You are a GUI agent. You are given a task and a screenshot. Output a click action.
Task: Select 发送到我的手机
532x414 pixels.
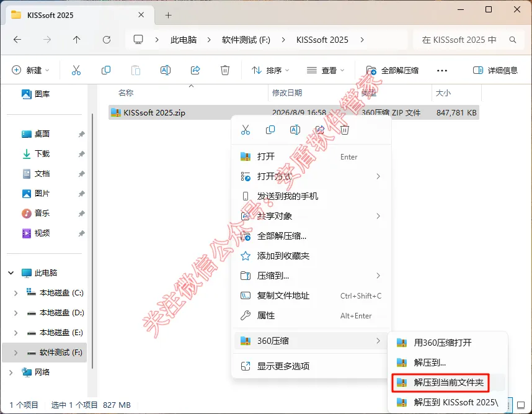[x=311, y=196]
